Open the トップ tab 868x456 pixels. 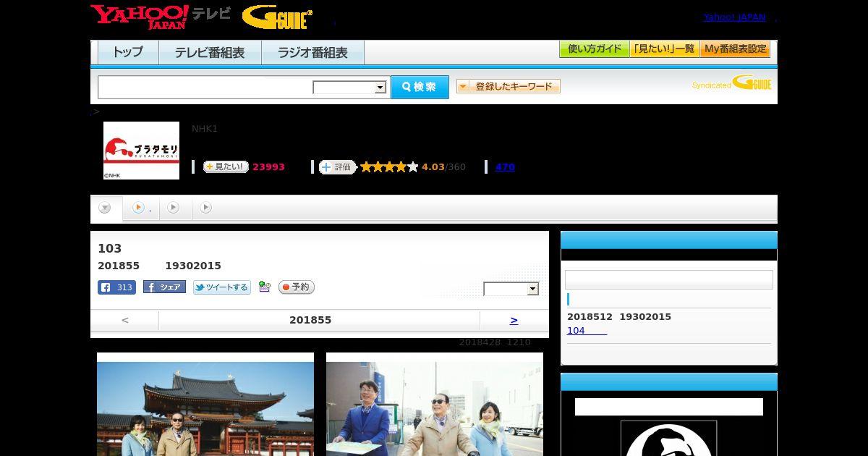pyautogui.click(x=128, y=53)
